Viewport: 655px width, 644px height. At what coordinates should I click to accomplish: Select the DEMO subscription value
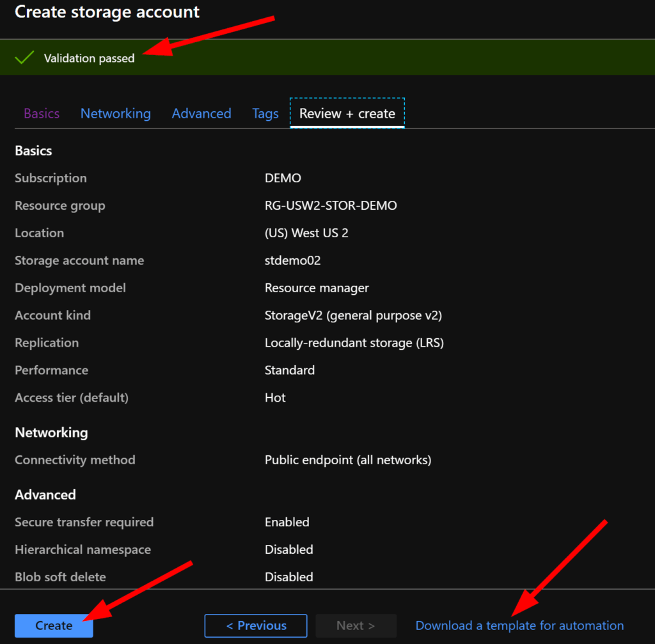[x=283, y=178]
